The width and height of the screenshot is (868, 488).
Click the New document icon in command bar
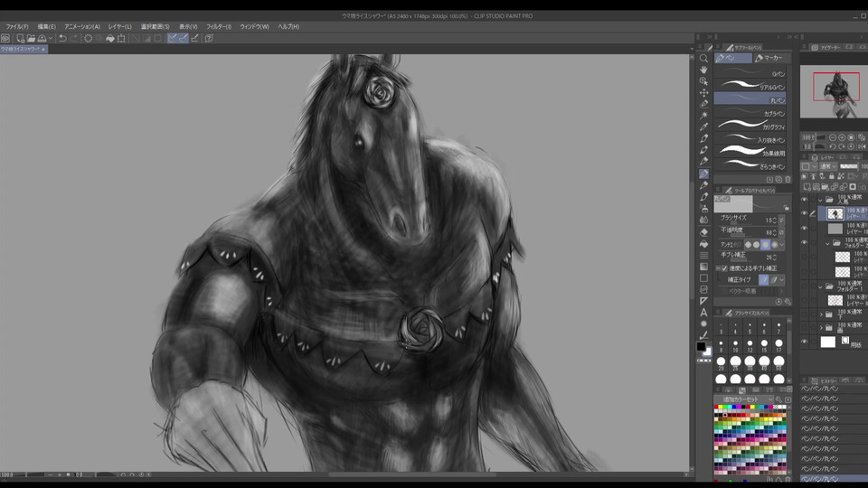20,38
